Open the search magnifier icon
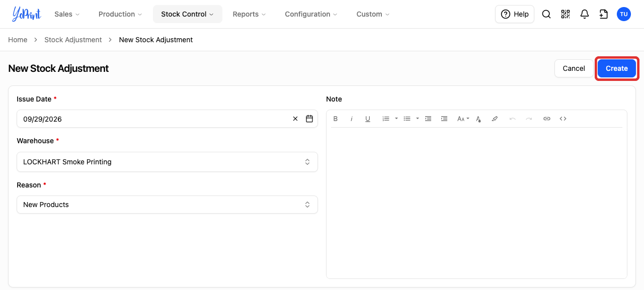This screenshot has width=644, height=290. [x=546, y=14]
